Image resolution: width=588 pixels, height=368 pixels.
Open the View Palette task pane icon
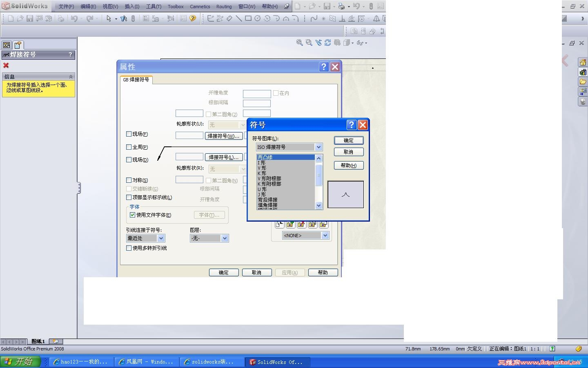click(x=583, y=91)
